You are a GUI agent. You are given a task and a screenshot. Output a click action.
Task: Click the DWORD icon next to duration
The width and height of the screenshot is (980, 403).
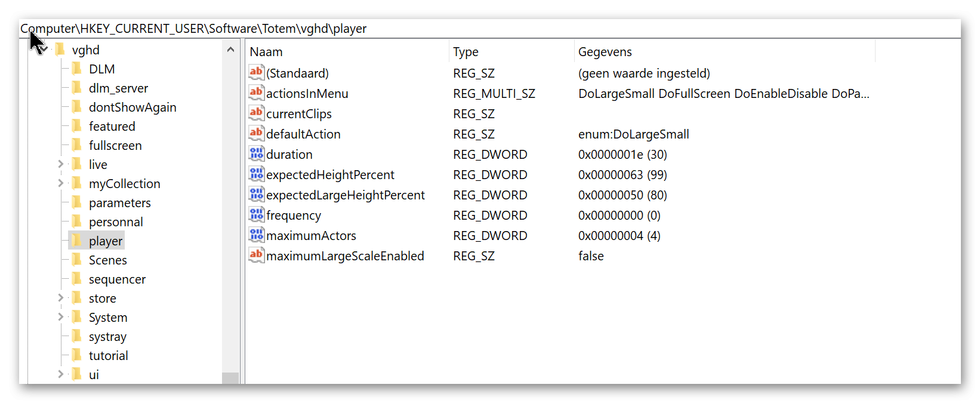coord(256,153)
